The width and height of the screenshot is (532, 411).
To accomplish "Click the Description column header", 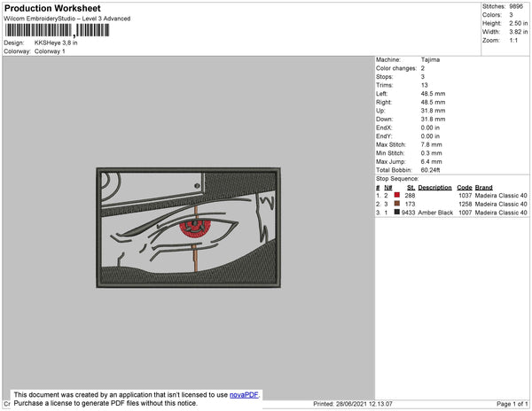I will coord(434,188).
